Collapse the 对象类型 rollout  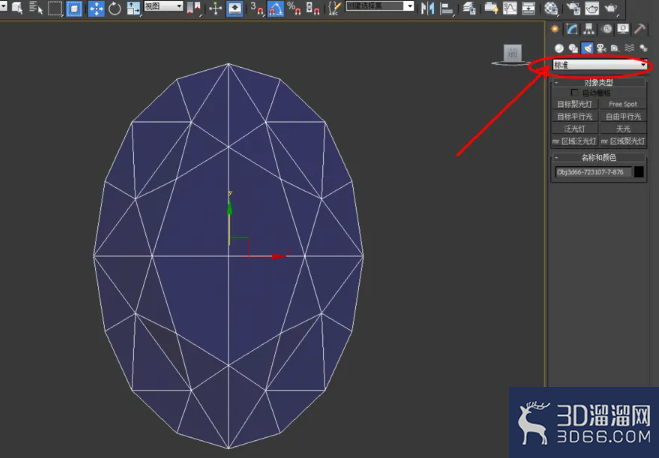pos(598,82)
